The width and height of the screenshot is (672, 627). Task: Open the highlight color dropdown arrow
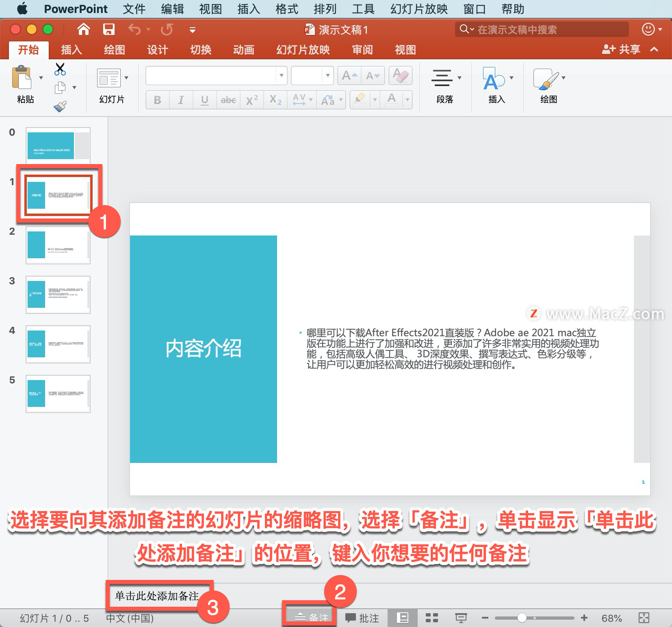point(375,100)
